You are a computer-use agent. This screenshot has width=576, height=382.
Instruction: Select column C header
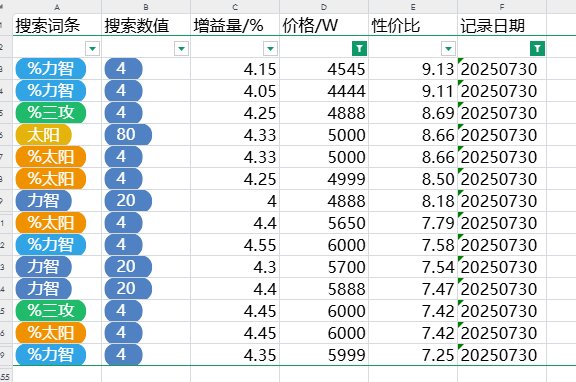(x=235, y=7)
